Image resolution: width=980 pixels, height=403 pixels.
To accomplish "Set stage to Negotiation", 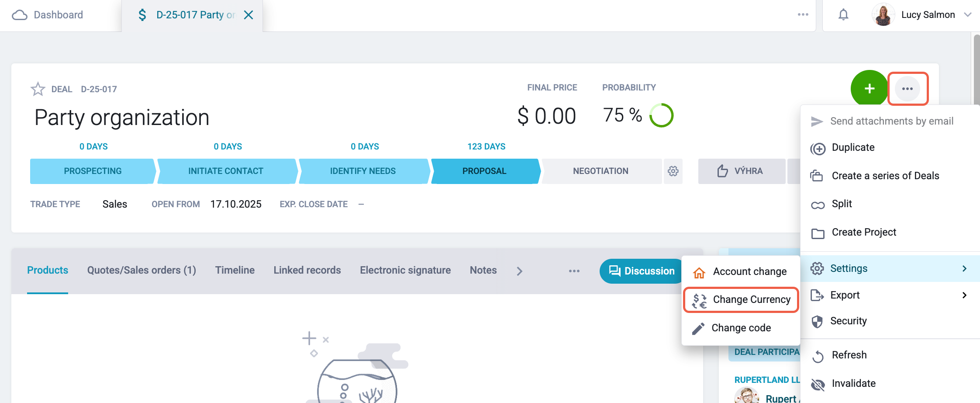I will pyautogui.click(x=601, y=171).
